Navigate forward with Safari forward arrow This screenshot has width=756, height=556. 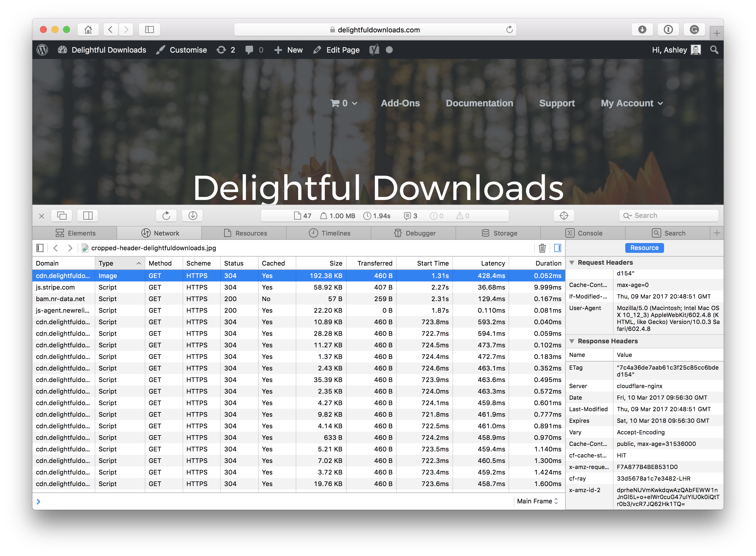point(126,29)
